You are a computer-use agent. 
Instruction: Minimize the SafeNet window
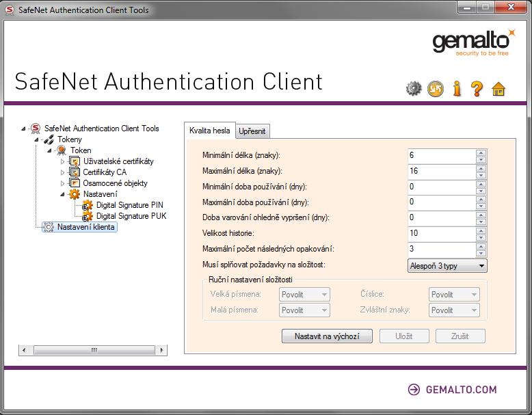(467, 8)
